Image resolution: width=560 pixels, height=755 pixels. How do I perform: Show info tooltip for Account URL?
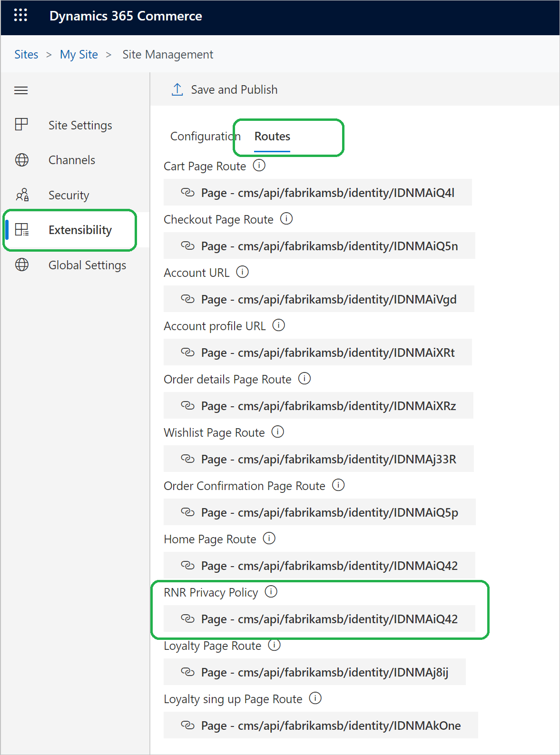point(243,272)
